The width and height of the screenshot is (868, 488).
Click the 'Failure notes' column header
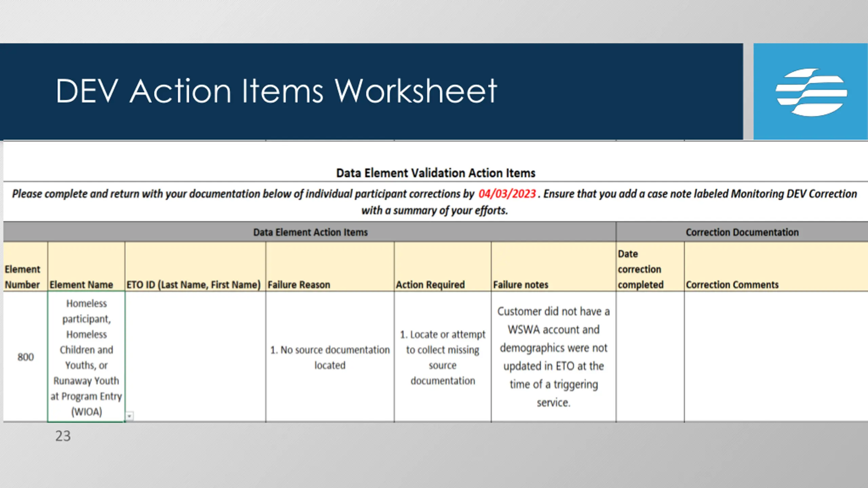[553, 267]
